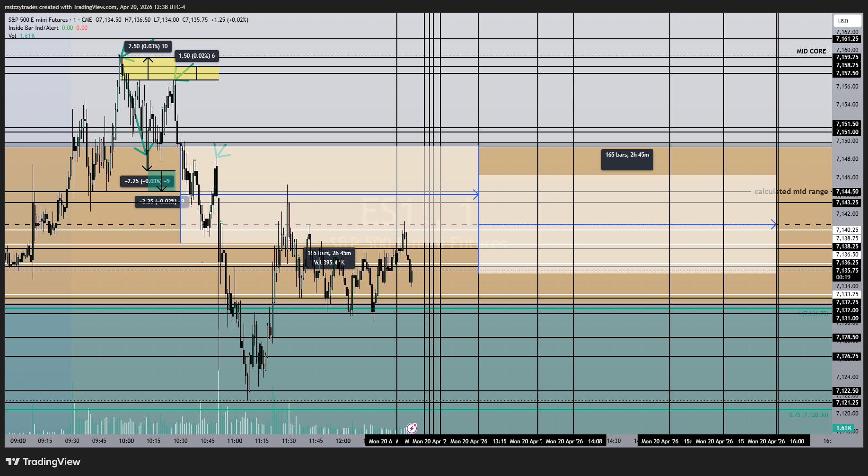Click the 12:00 time axis label

[343, 441]
